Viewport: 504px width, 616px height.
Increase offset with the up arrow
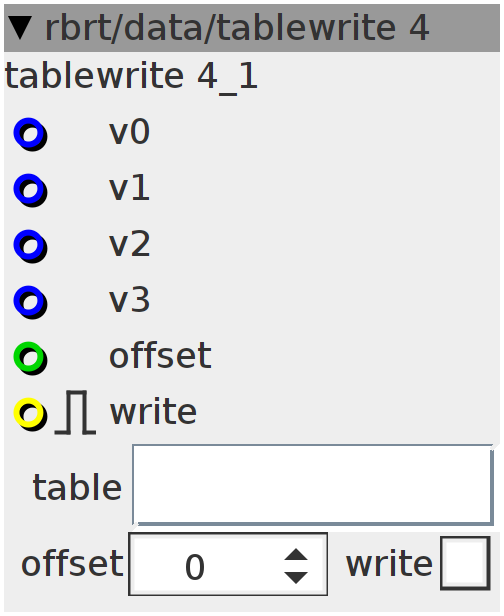pyautogui.click(x=295, y=554)
